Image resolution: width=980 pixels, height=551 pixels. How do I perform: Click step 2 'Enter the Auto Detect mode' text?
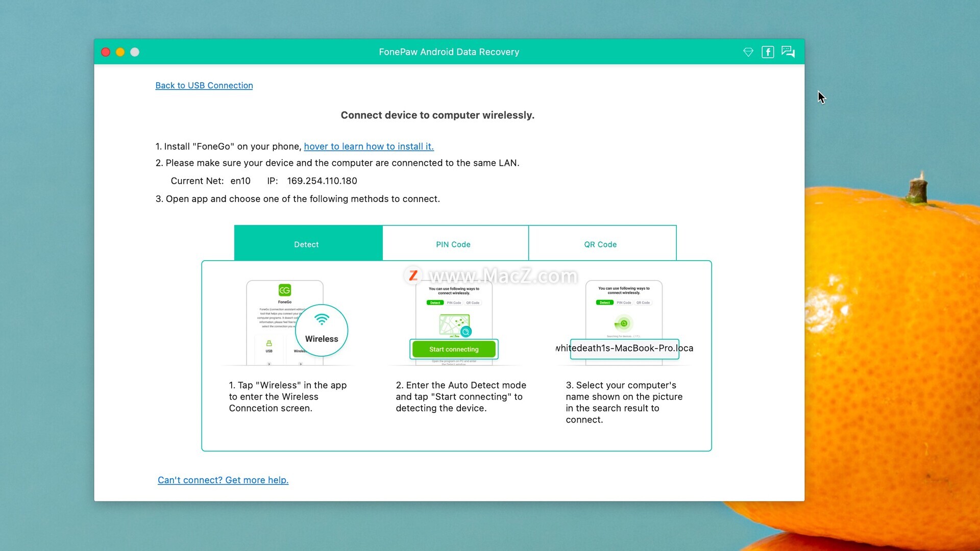461,397
